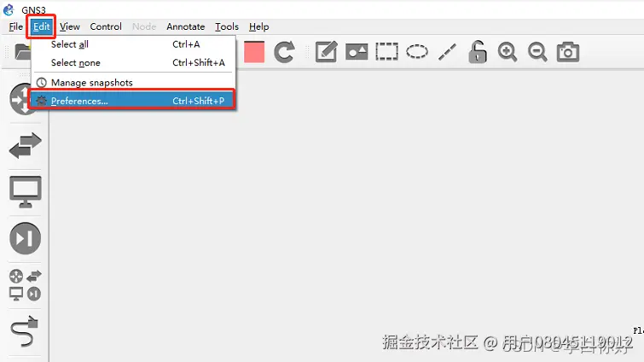Click the add a link cable icon

click(24, 331)
